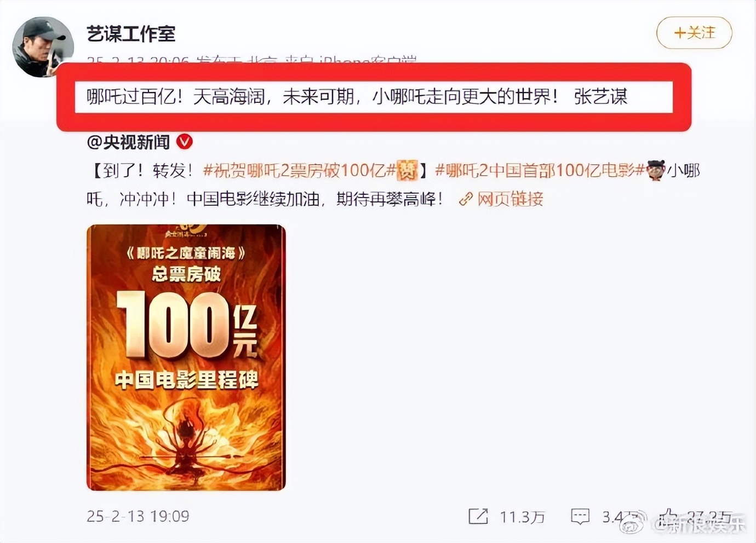Viewport: 756px width, 543px height.
Task: Follow the account with +关注
Action: coord(694,33)
